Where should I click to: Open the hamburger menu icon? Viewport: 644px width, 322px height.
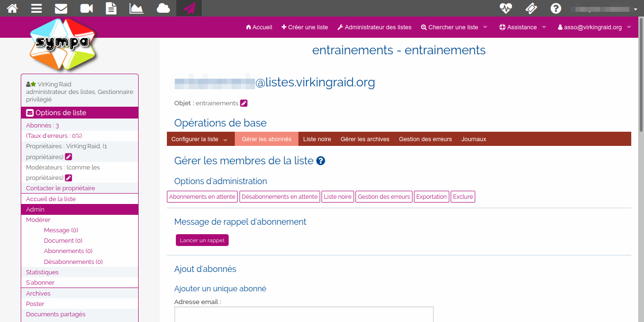37,8
